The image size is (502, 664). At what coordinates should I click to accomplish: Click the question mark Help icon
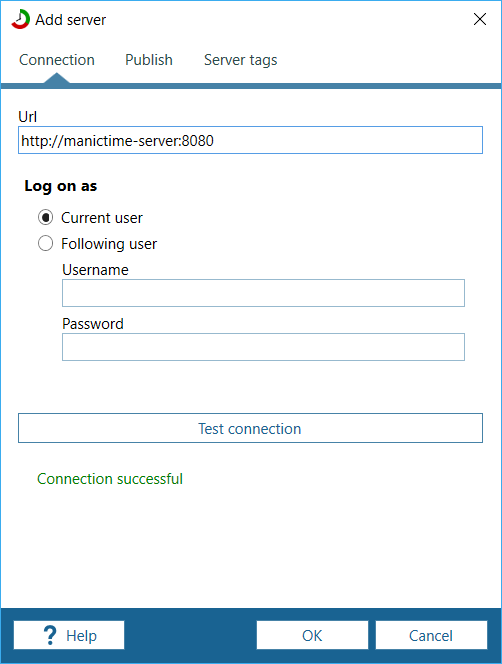pyautogui.click(x=50, y=635)
